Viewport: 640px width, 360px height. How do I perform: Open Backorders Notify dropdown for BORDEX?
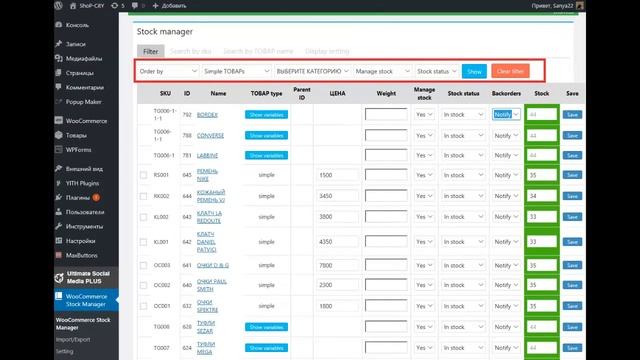tap(506, 115)
